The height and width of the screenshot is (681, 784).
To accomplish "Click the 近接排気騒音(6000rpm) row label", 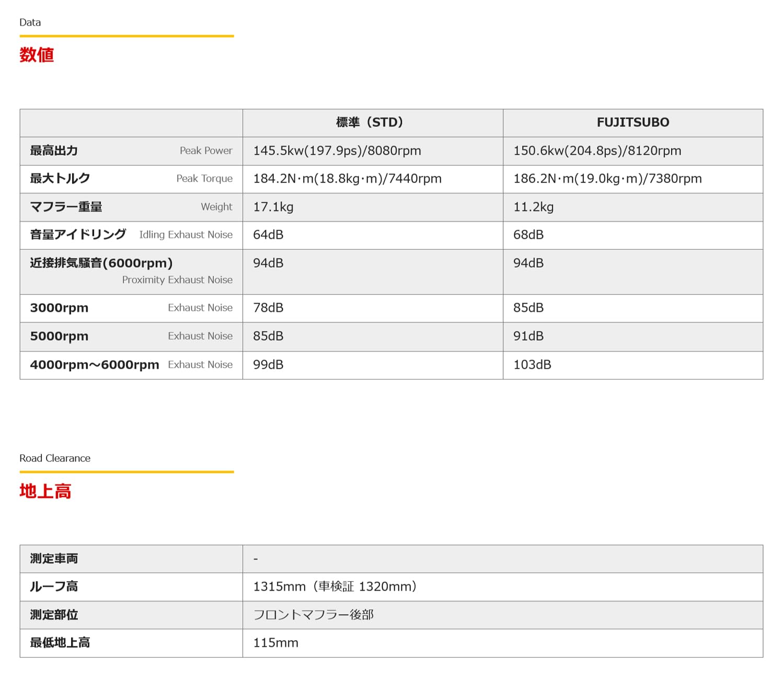I will tap(101, 263).
